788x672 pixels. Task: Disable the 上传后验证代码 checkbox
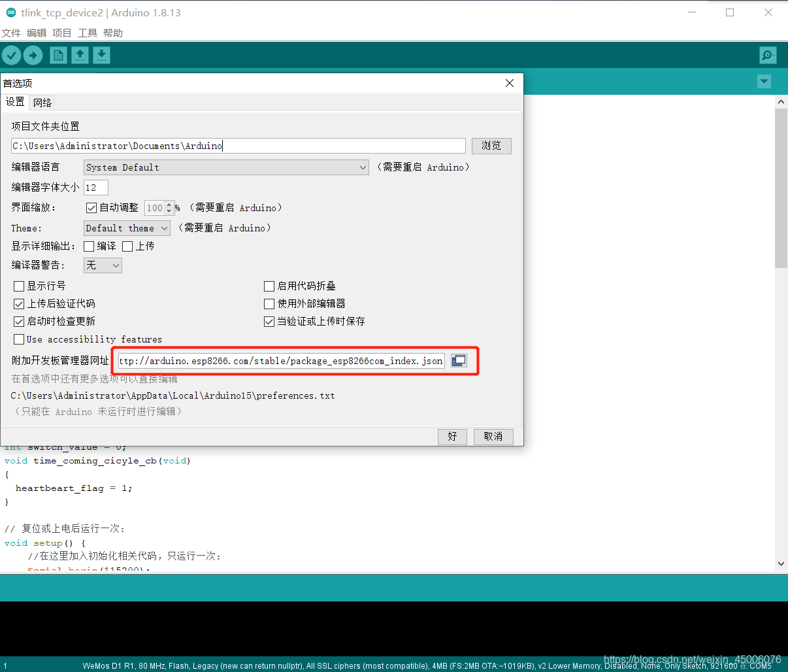(x=19, y=303)
